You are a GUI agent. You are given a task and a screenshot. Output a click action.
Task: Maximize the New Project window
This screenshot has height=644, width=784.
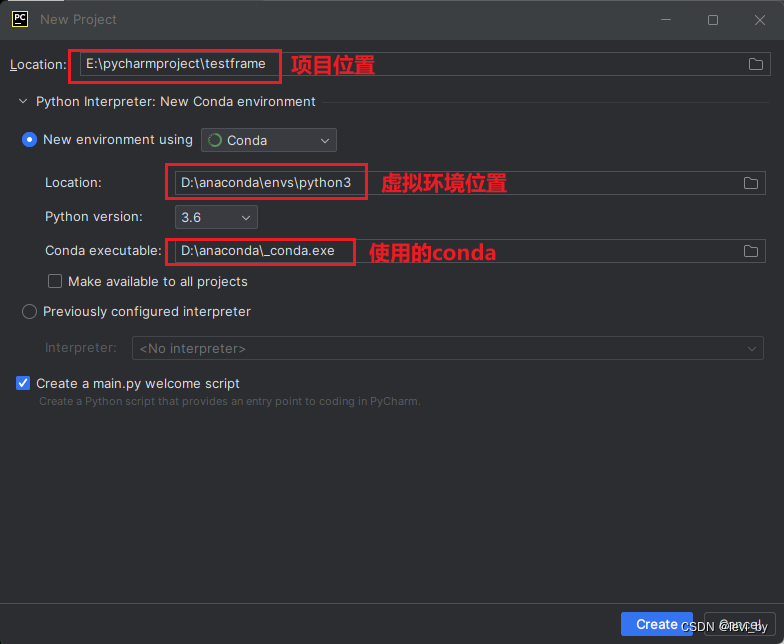pyautogui.click(x=712, y=20)
